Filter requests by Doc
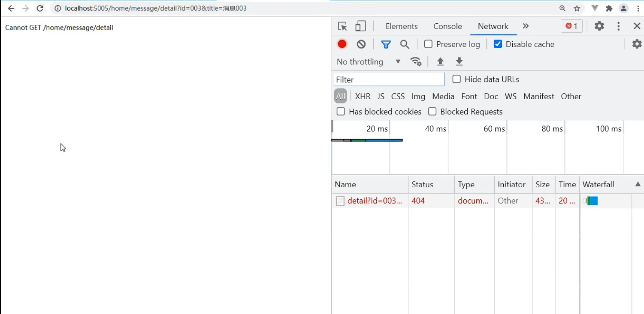The image size is (644, 314). [491, 96]
